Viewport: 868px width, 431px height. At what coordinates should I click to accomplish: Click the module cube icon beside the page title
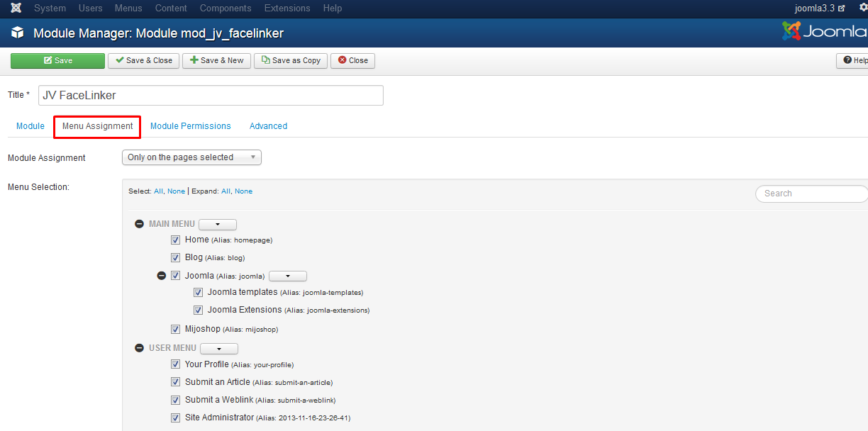click(18, 33)
